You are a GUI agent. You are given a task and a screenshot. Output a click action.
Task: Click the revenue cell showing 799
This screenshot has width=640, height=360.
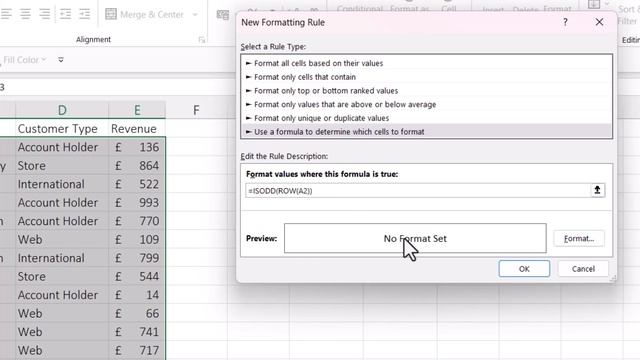pyautogui.click(x=137, y=258)
